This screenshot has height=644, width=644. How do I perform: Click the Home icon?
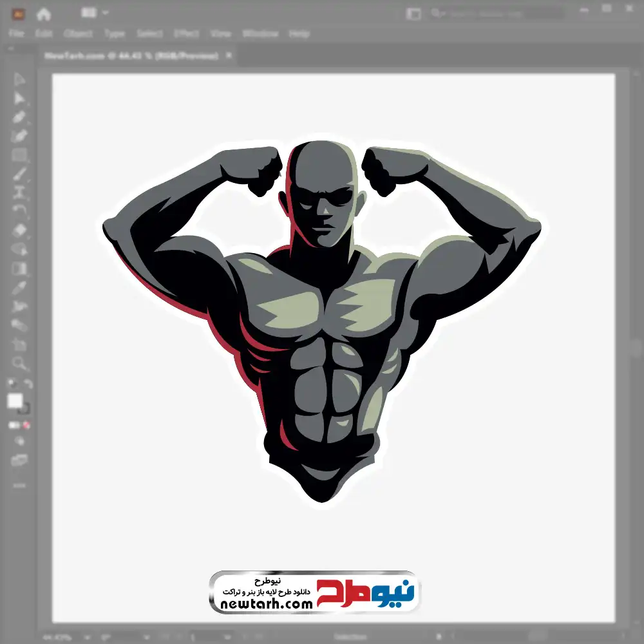pyautogui.click(x=44, y=14)
